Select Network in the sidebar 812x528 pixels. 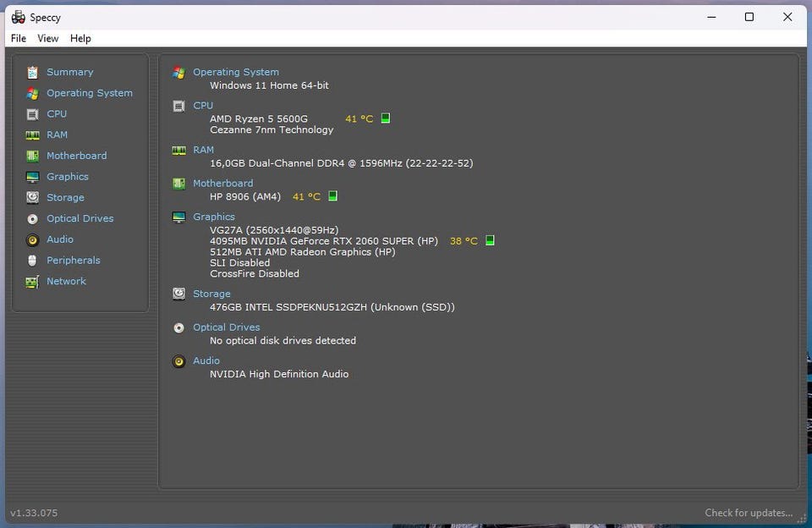point(66,282)
